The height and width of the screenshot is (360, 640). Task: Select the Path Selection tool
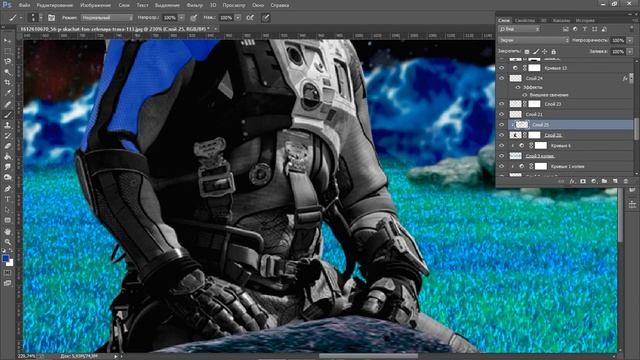pos(7,210)
